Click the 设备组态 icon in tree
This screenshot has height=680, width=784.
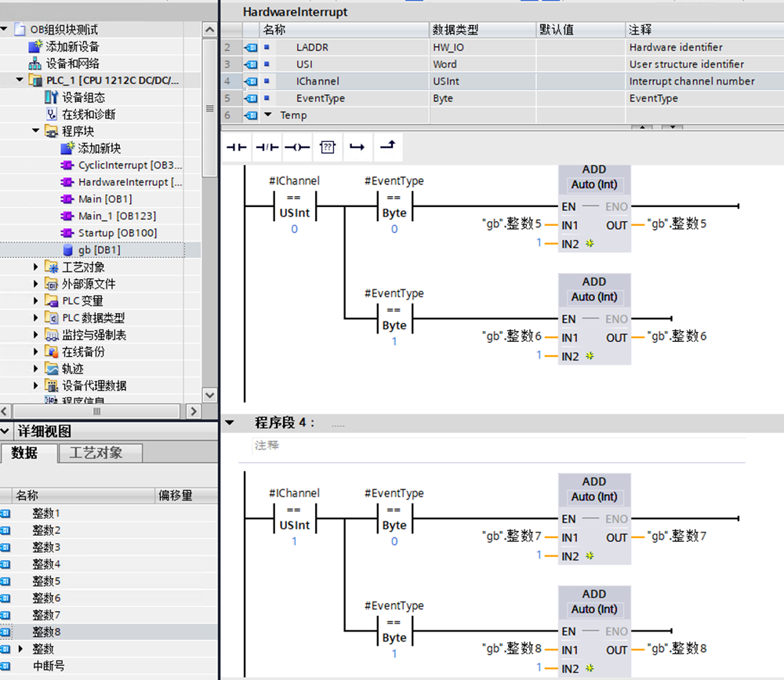51,97
